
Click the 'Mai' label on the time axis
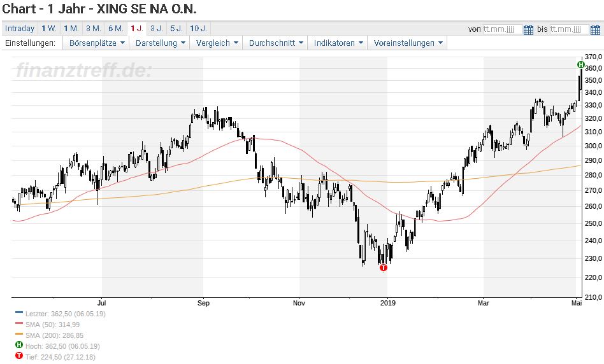click(577, 303)
